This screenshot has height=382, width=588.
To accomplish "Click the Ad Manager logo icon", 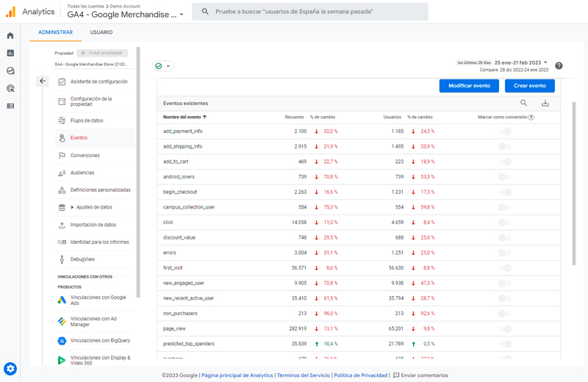I will (62, 321).
